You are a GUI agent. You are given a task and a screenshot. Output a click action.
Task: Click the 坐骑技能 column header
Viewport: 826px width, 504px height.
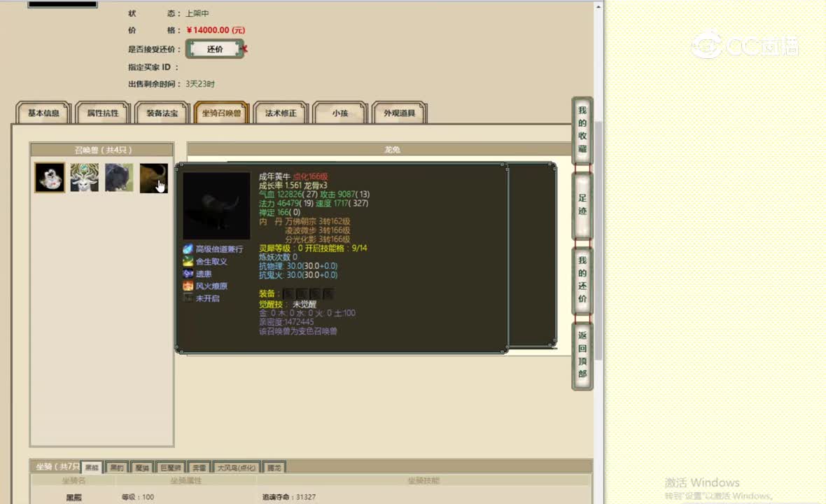click(423, 480)
